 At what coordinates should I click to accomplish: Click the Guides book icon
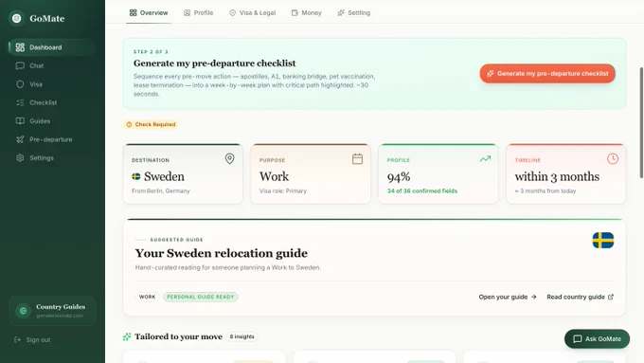click(20, 121)
